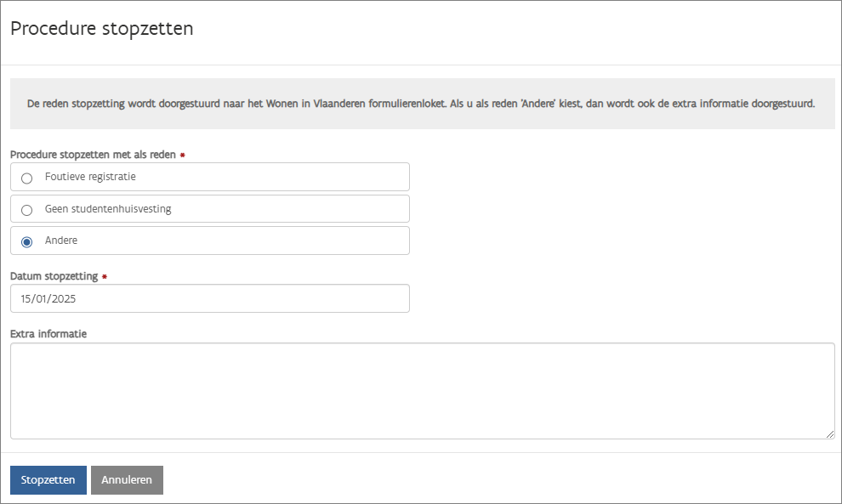
Task: Grab the text area resize handle
Action: coord(829,434)
